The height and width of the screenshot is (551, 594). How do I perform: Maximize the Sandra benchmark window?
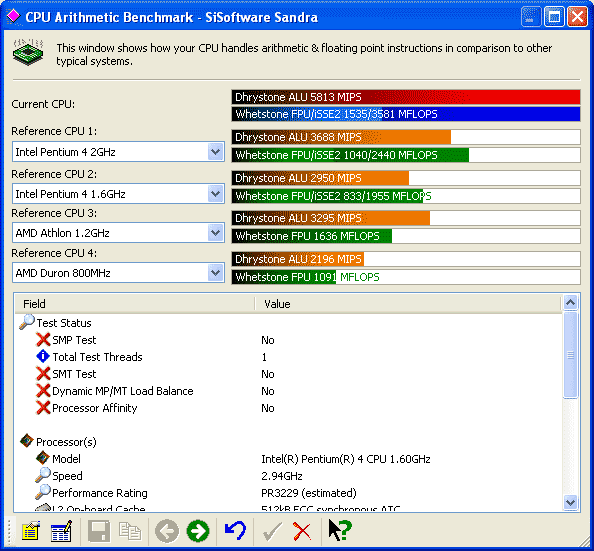tap(554, 17)
